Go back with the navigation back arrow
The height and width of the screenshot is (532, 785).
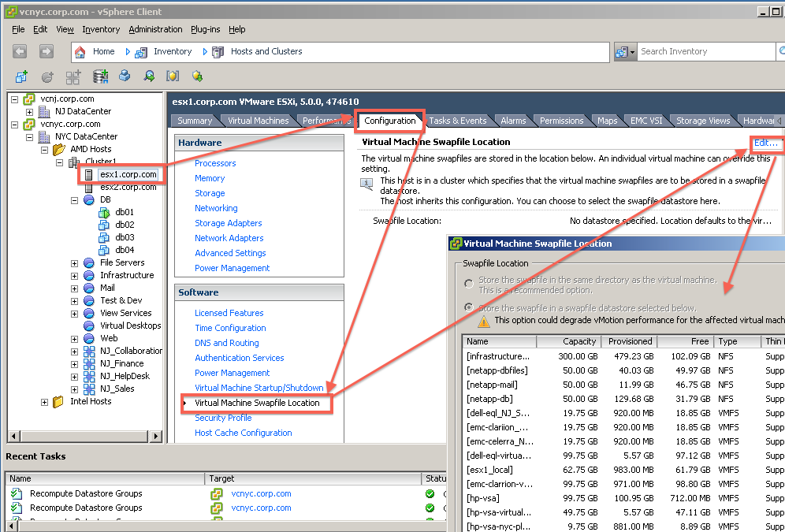pos(20,51)
